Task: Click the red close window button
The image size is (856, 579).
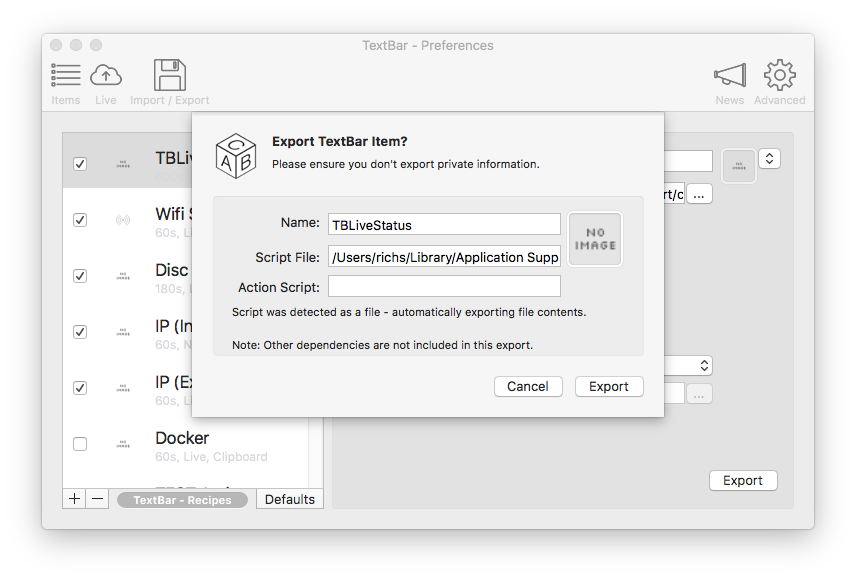Action: click(x=56, y=45)
